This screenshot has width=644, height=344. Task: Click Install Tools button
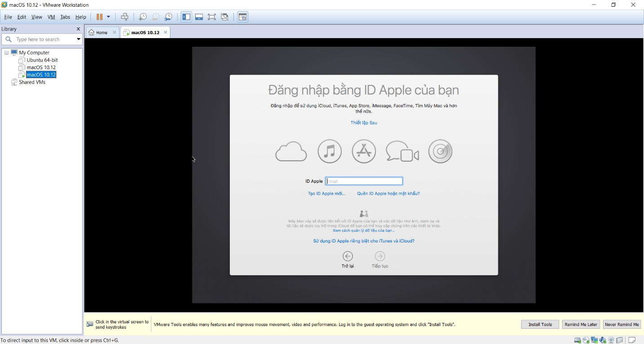click(x=540, y=324)
